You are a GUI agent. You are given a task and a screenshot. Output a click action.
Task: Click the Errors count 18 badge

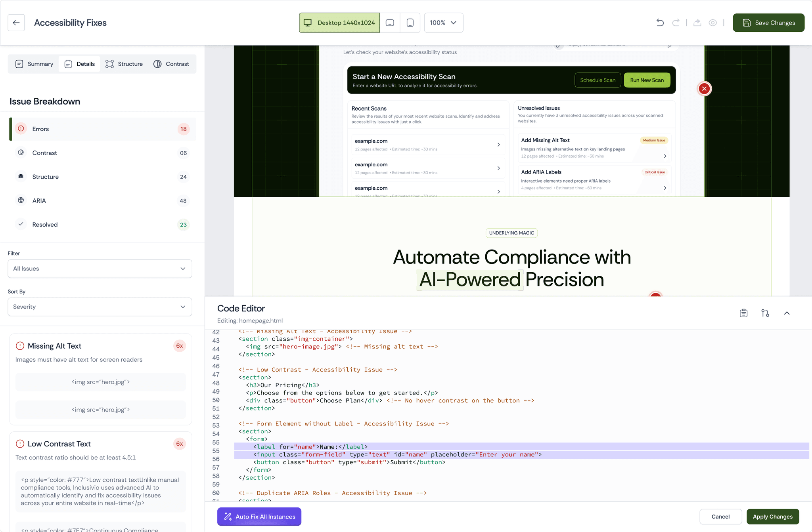(x=183, y=129)
